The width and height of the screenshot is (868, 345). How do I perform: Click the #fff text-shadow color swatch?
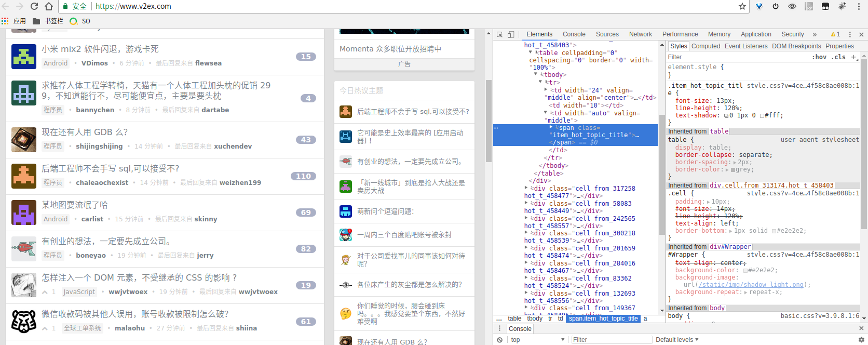762,116
